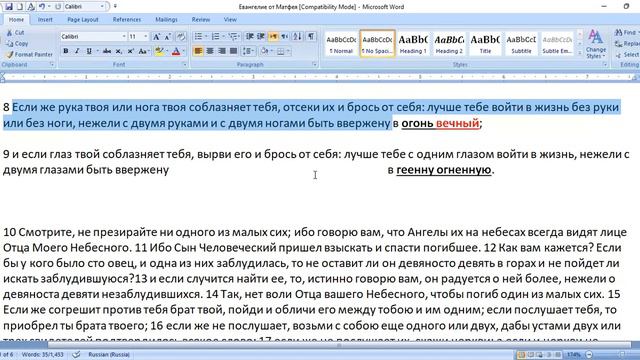The image size is (640, 360).
Task: Increase paragraph indent
Action: (261, 37)
